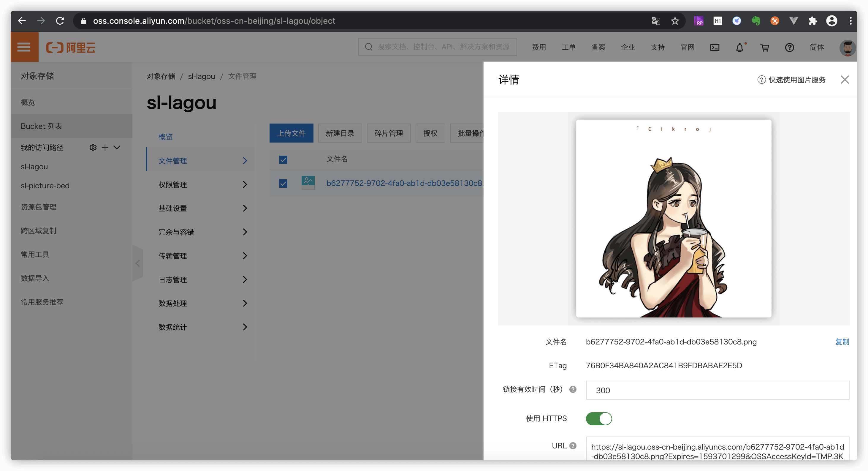This screenshot has height=471, width=868.
Task: Click 碎片管理 button
Action: pyautogui.click(x=389, y=133)
